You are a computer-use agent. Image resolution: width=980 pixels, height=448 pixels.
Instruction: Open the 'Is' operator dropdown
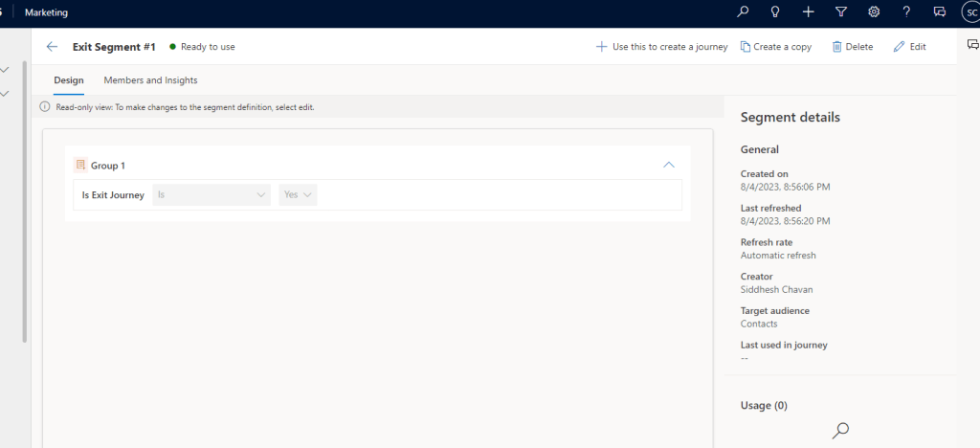coord(212,194)
